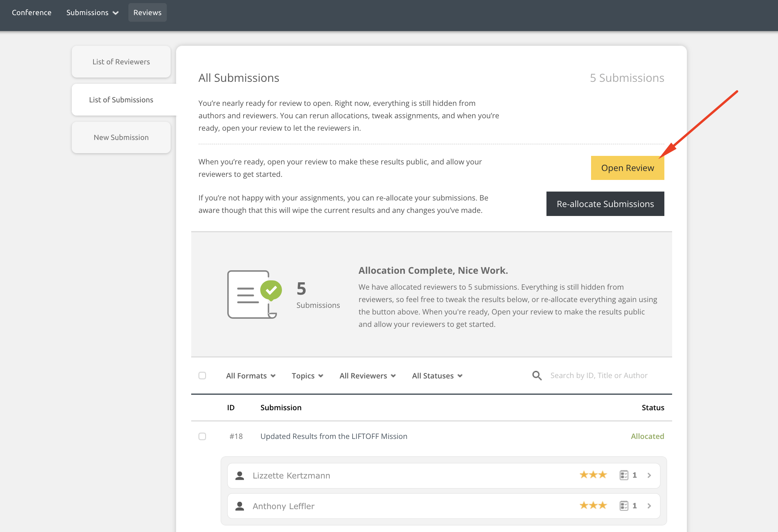The image size is (778, 532).
Task: Expand Anthony Leffler row chevron
Action: (x=649, y=506)
